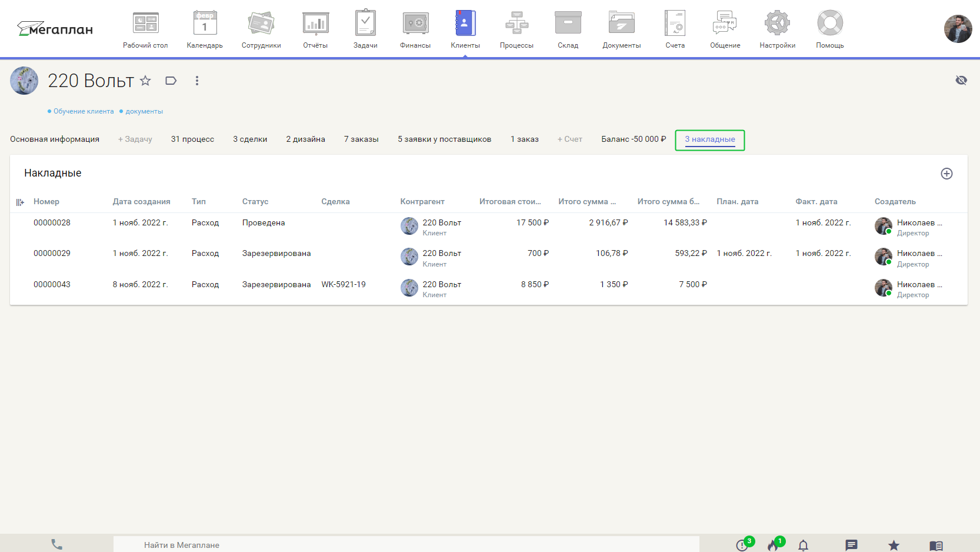The height and width of the screenshot is (552, 980).
Task: Open the 31 процесс tab
Action: 192,139
